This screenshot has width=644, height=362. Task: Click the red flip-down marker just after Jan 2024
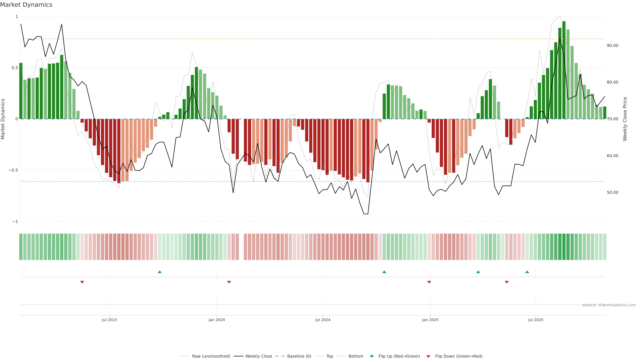(x=229, y=282)
